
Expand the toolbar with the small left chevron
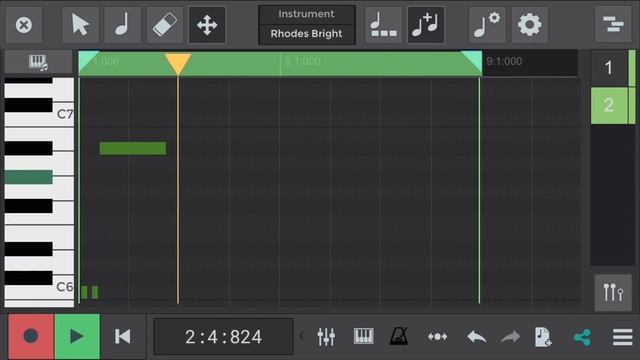pyautogui.click(x=301, y=336)
